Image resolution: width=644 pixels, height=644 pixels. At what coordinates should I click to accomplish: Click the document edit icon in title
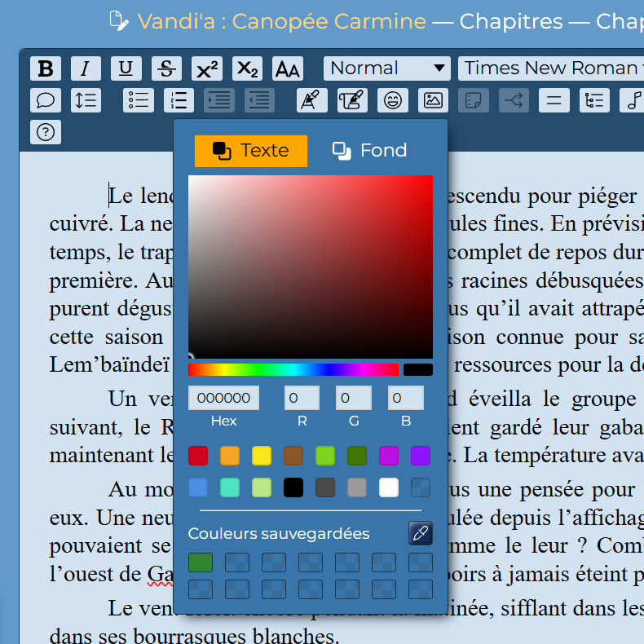pos(119,21)
